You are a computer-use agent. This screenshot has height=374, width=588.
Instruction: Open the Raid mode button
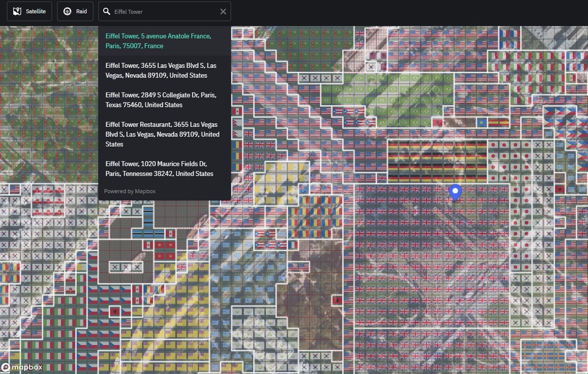75,11
